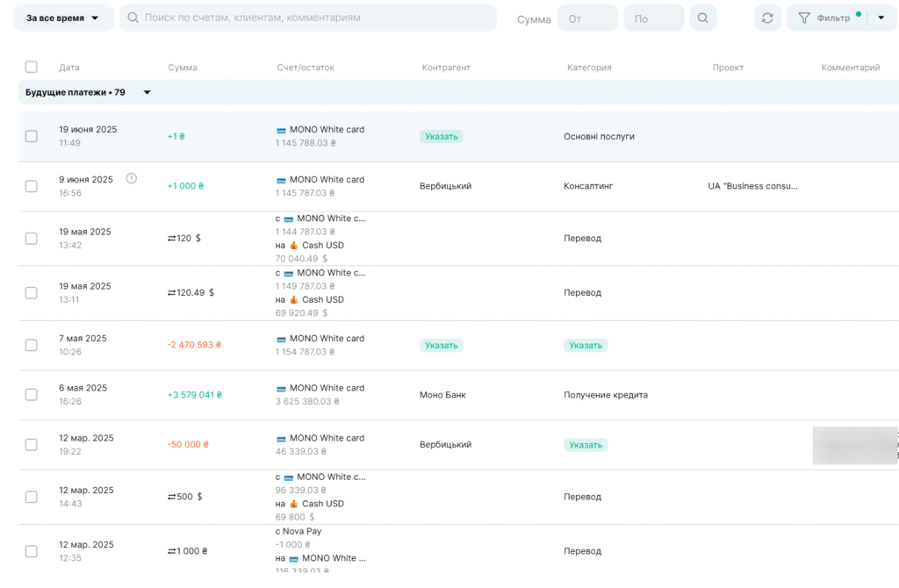
Task: Check the 19 июня 2025 payment row
Action: tap(32, 136)
